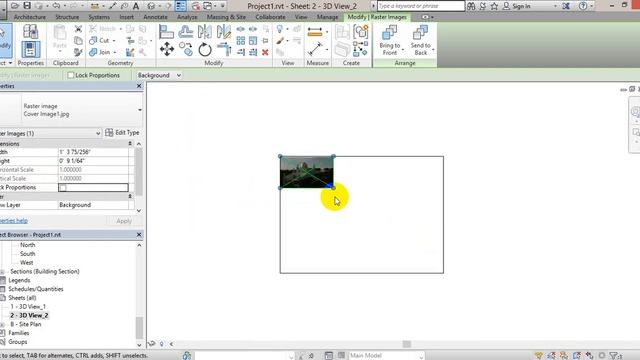
Task: Activate Mirror - Draw Axis tool
Action: click(x=224, y=32)
